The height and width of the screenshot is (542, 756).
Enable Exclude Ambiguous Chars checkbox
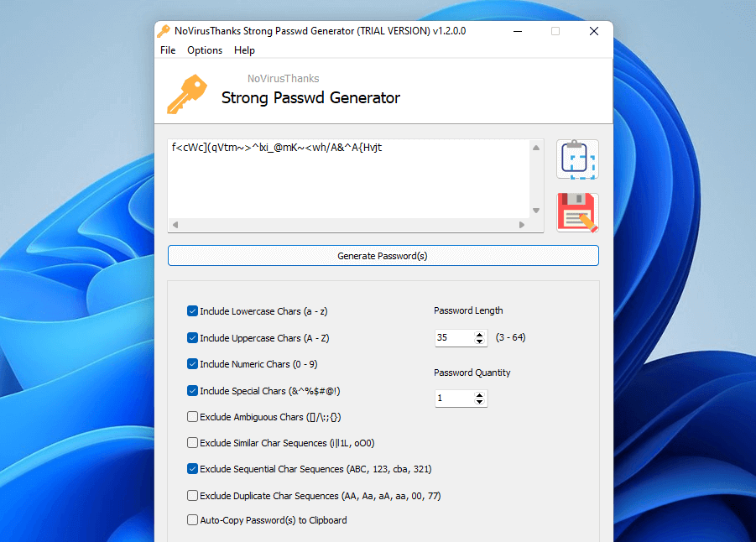pos(192,417)
